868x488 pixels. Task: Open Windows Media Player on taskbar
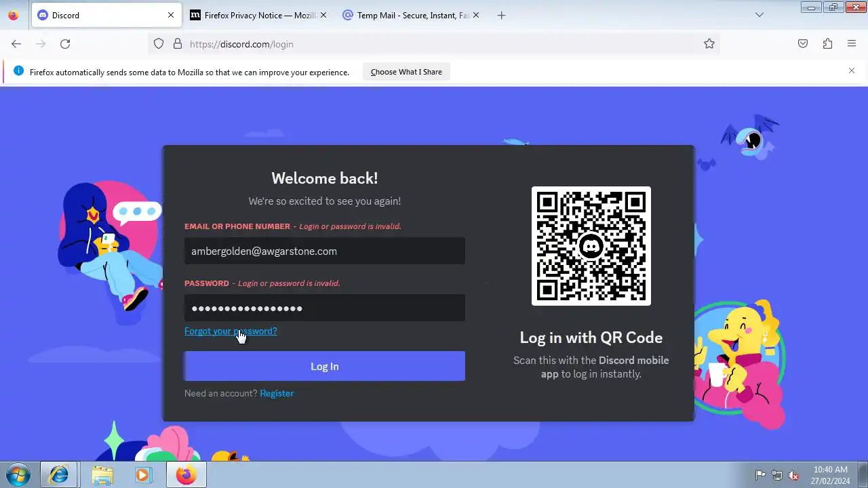click(x=142, y=474)
